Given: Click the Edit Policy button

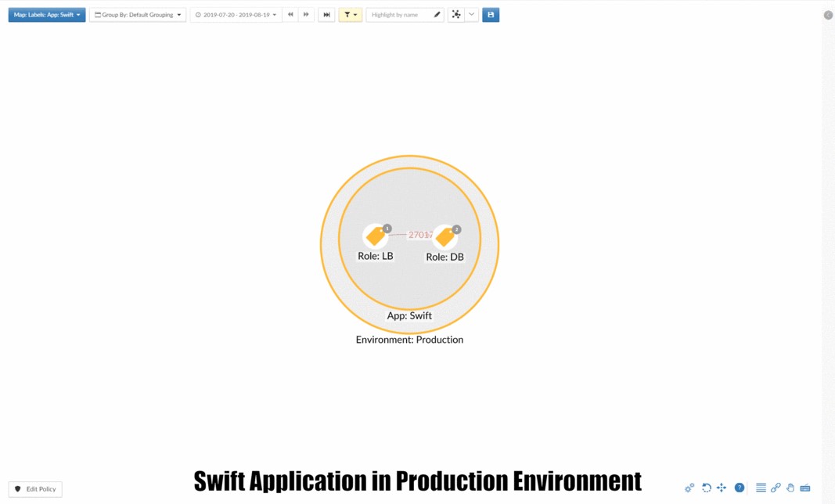Looking at the screenshot, I should pyautogui.click(x=35, y=489).
